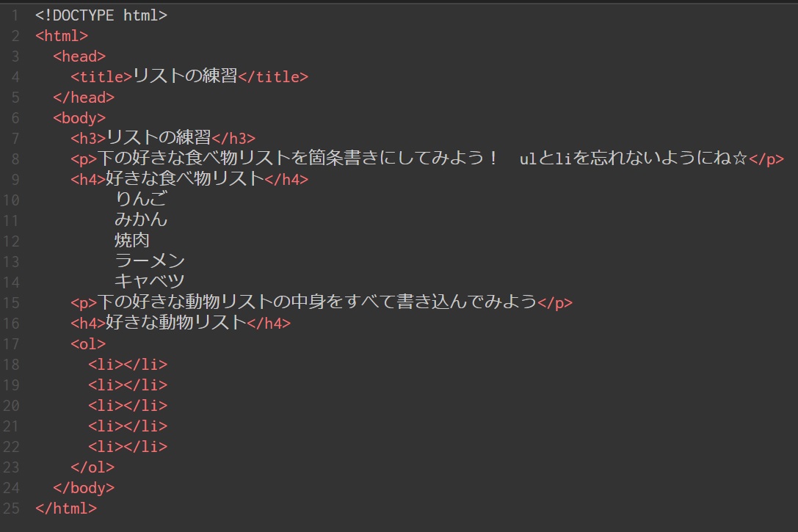The height and width of the screenshot is (532, 798).
Task: Click the closing head tag
Action: 84,97
